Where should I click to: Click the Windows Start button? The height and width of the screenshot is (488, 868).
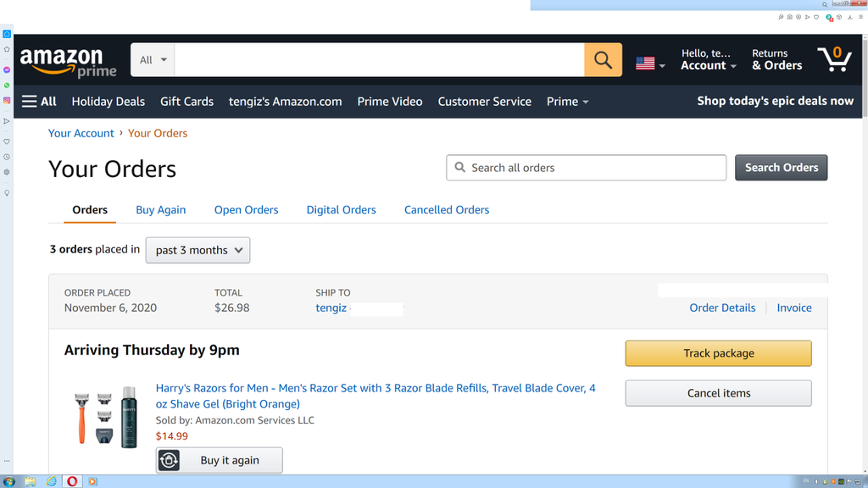pyautogui.click(x=8, y=481)
